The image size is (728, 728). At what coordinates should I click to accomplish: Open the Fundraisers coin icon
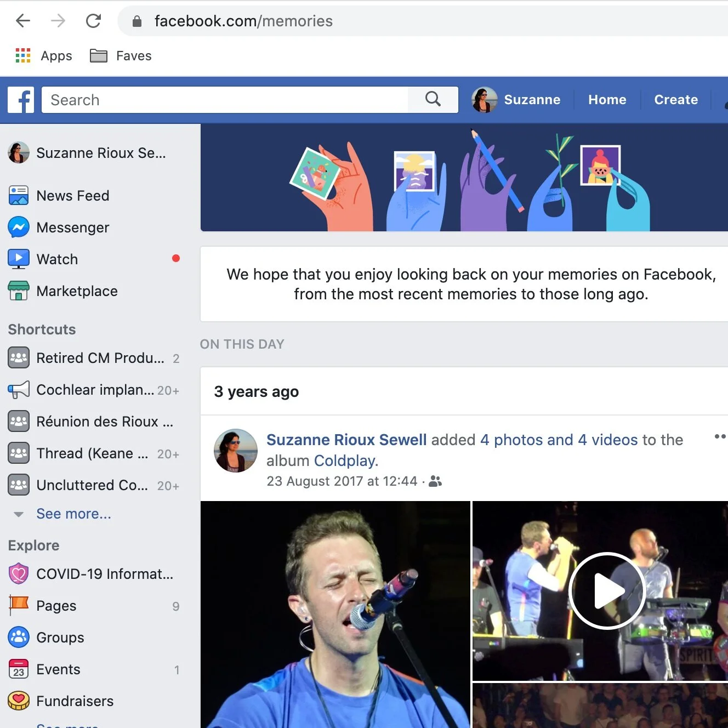19,701
